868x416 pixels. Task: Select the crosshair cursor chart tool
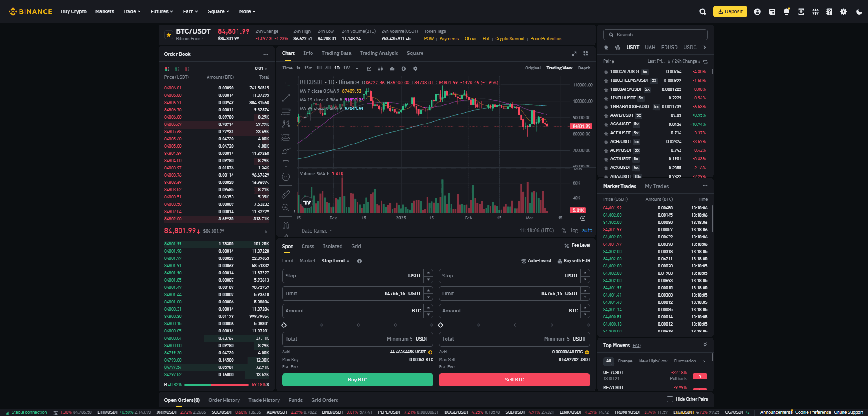(286, 85)
